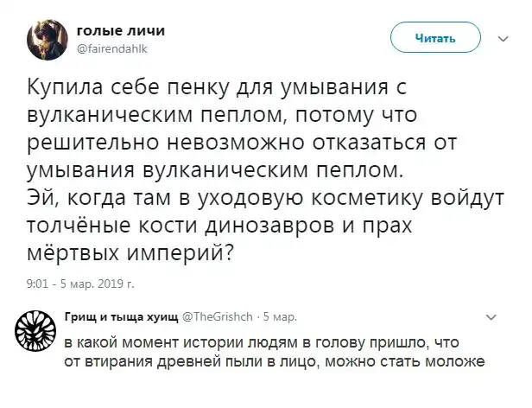Open the голые личи display name

115,31
